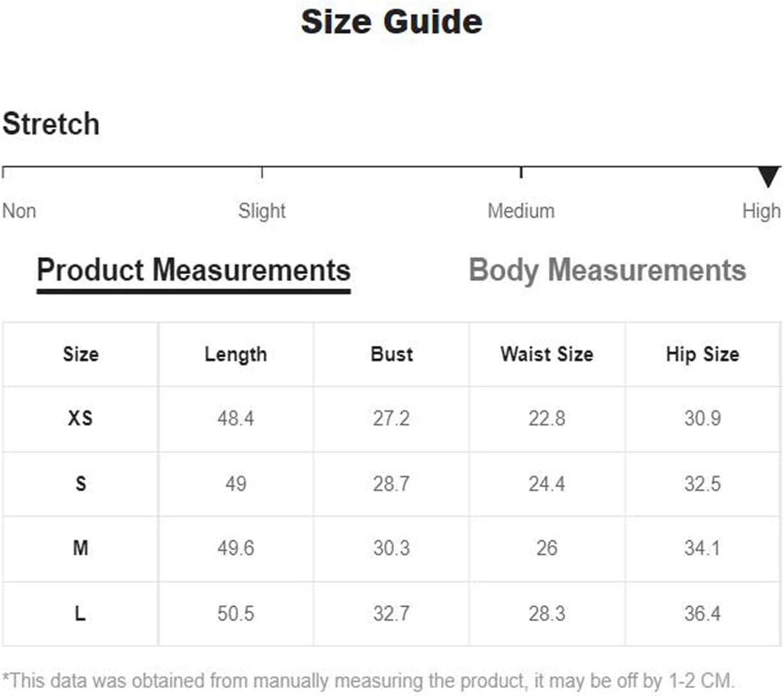Click the Hip Size column header
The image size is (784, 697).
(702, 354)
